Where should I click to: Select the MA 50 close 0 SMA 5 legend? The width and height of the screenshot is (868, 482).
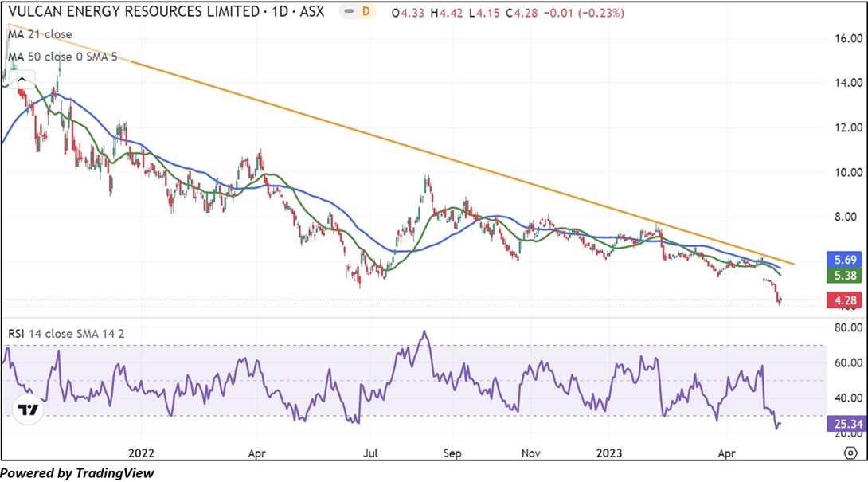coord(63,57)
